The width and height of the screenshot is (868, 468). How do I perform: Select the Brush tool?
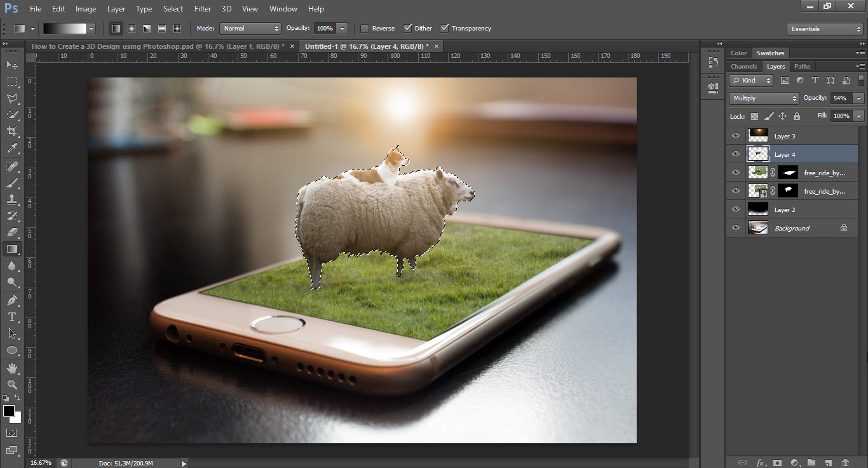12,183
